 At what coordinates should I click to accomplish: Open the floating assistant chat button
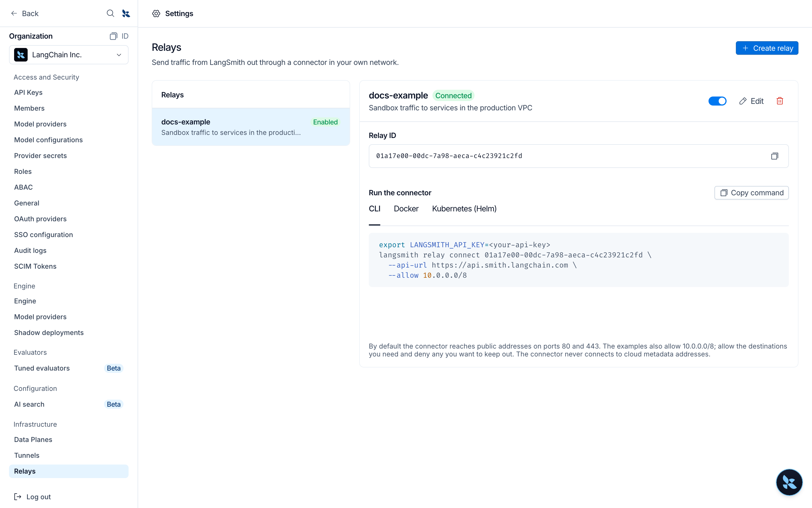click(789, 483)
